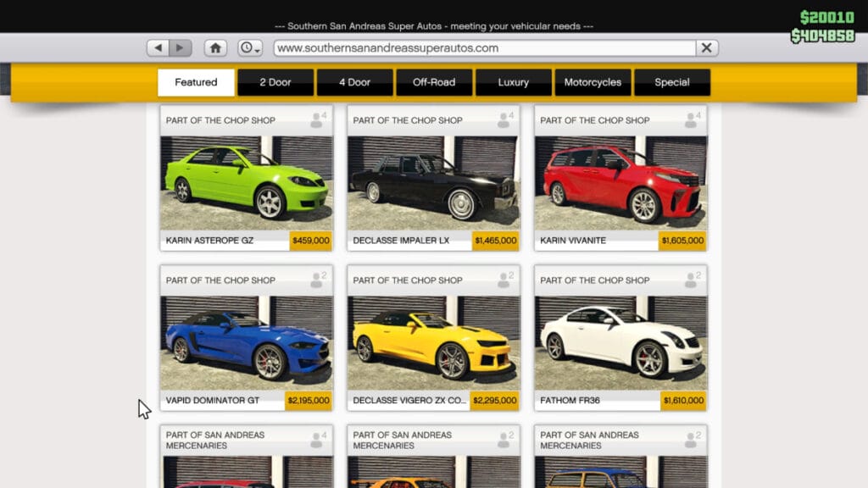
Task: Open the Special vehicles tab
Action: (672, 82)
